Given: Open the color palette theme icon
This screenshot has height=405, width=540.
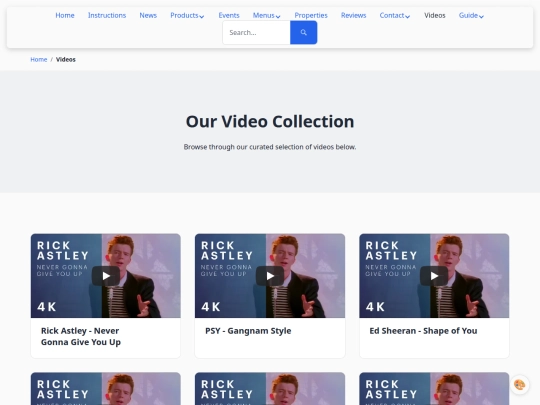Looking at the screenshot, I should point(519,384).
